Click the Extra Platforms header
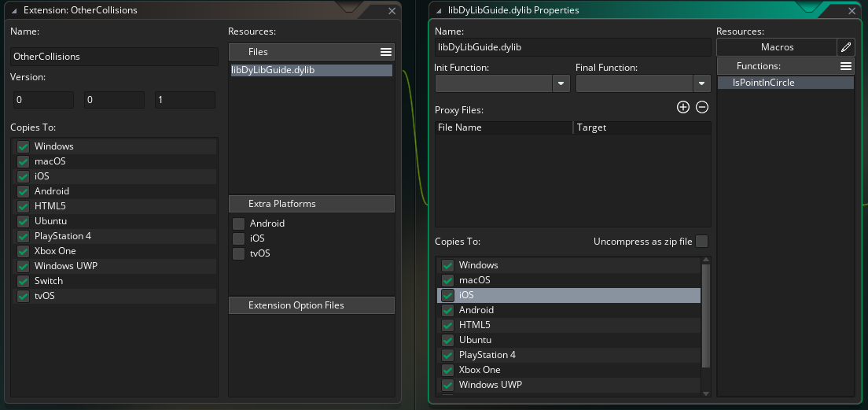Viewport: 868px width, 410px height. click(311, 204)
